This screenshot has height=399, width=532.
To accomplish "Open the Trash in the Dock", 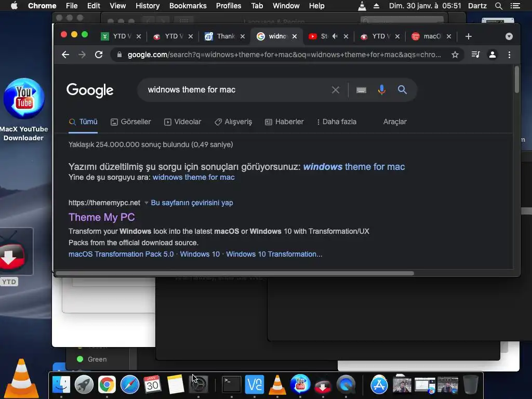I will (x=471, y=385).
